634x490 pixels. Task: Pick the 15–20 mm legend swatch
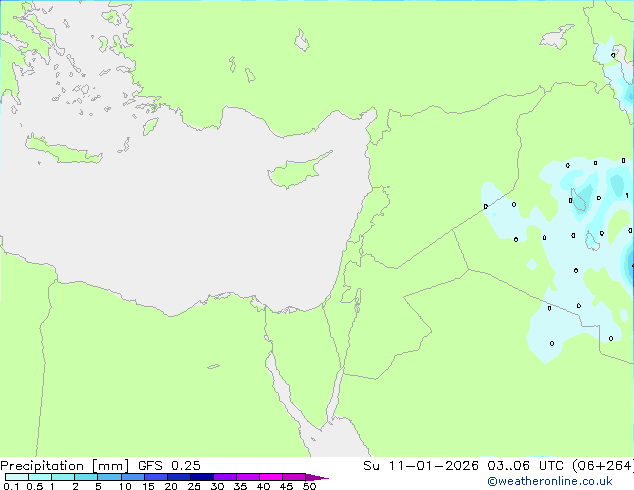pyautogui.click(x=156, y=477)
